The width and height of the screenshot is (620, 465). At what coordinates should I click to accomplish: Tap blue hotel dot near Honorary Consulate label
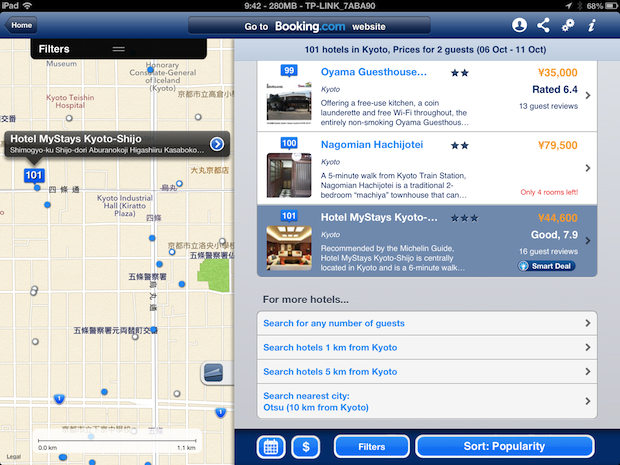click(x=150, y=70)
